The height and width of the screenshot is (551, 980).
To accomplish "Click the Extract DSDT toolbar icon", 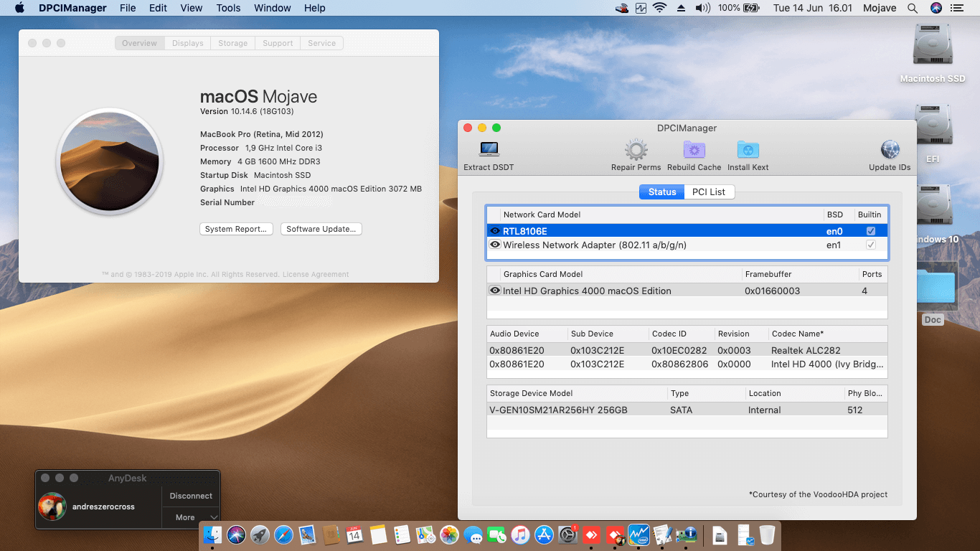I will click(x=489, y=149).
